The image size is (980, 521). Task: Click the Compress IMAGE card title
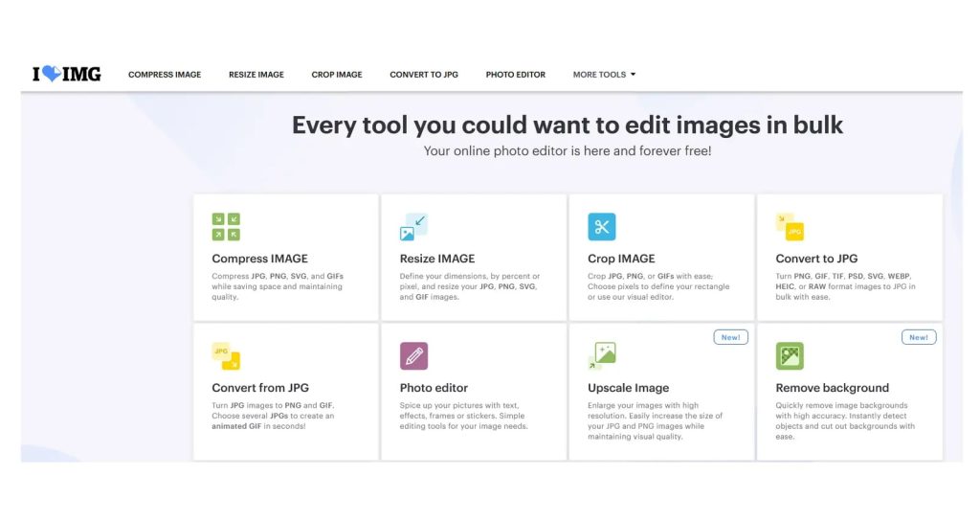coord(259,259)
